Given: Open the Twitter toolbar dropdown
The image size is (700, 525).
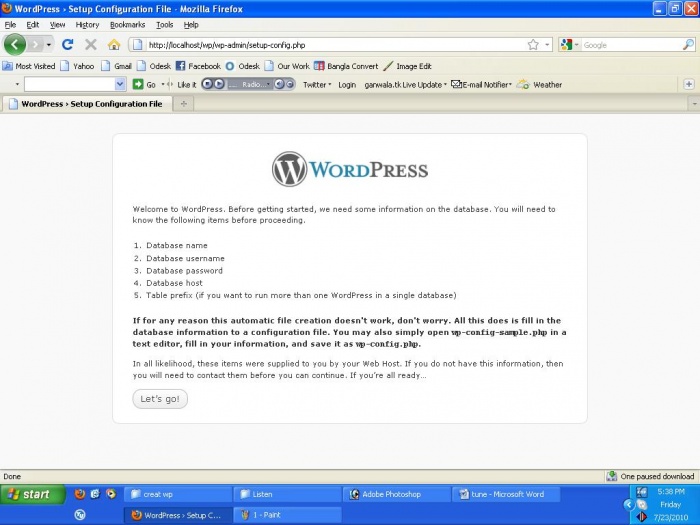Looking at the screenshot, I should click(317, 85).
